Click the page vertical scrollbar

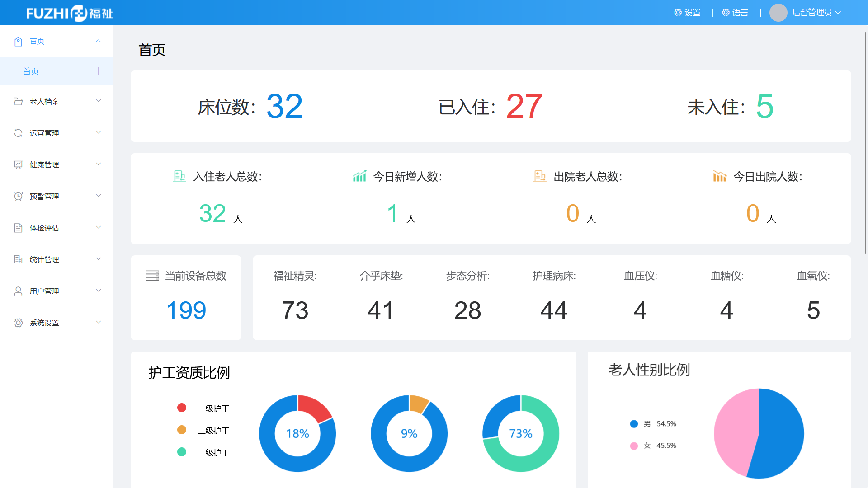click(x=865, y=143)
